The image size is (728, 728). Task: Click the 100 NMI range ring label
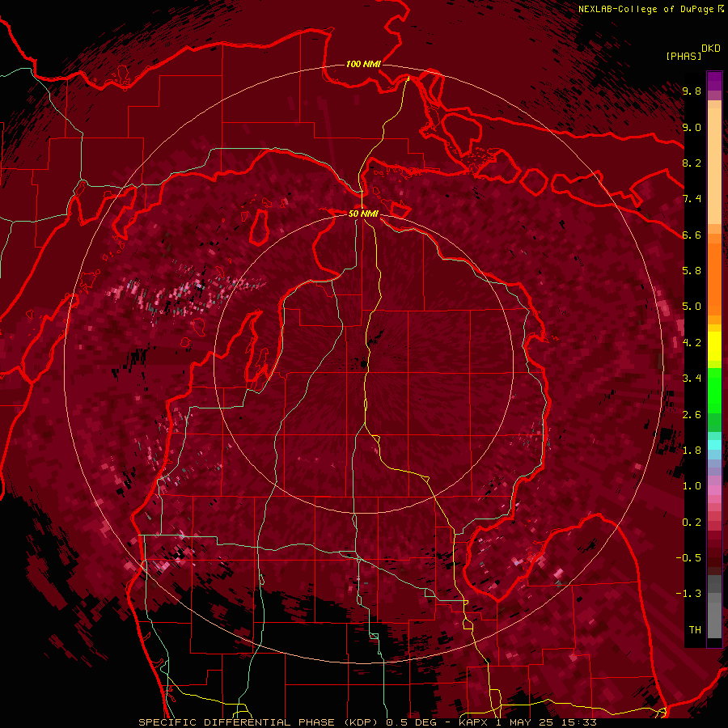(363, 64)
